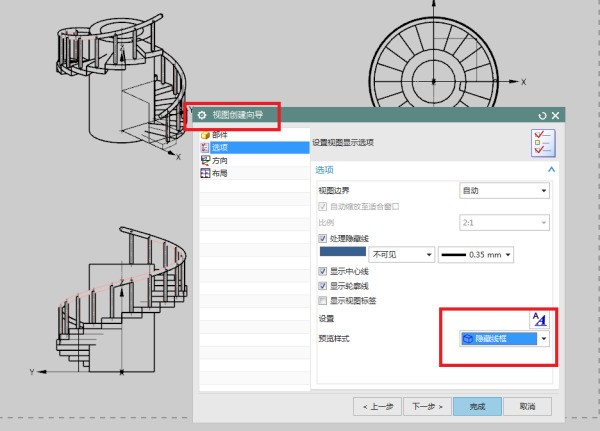Click the blue hidden line color swatch
The height and width of the screenshot is (431, 600).
pyautogui.click(x=342, y=251)
